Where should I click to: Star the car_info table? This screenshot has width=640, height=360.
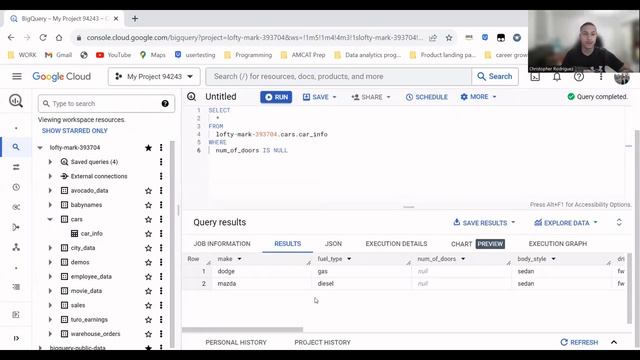tap(148, 233)
